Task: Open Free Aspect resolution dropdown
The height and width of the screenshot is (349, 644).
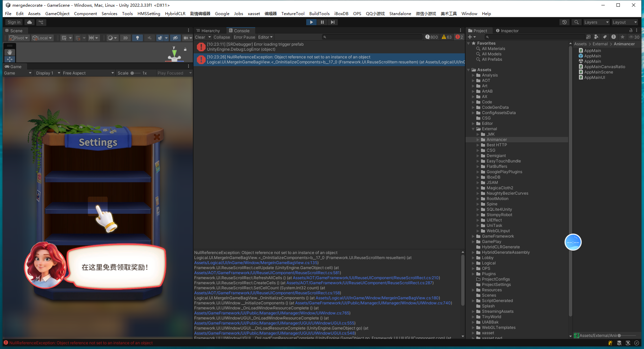Action: pyautogui.click(x=89, y=73)
